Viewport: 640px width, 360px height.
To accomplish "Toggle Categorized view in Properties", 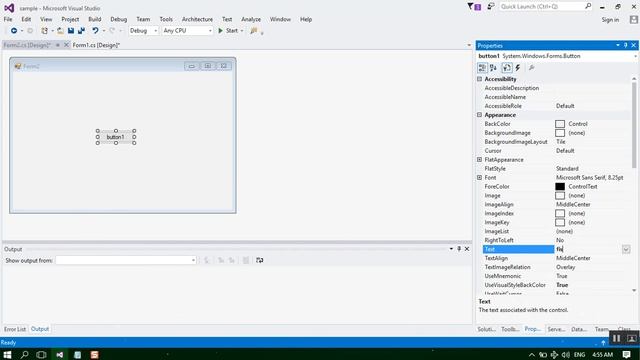I will coord(482,68).
